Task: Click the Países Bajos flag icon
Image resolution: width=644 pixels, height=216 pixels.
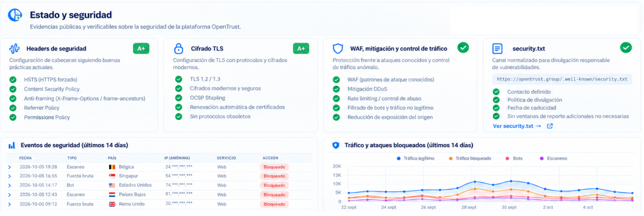Action: pos(112,195)
